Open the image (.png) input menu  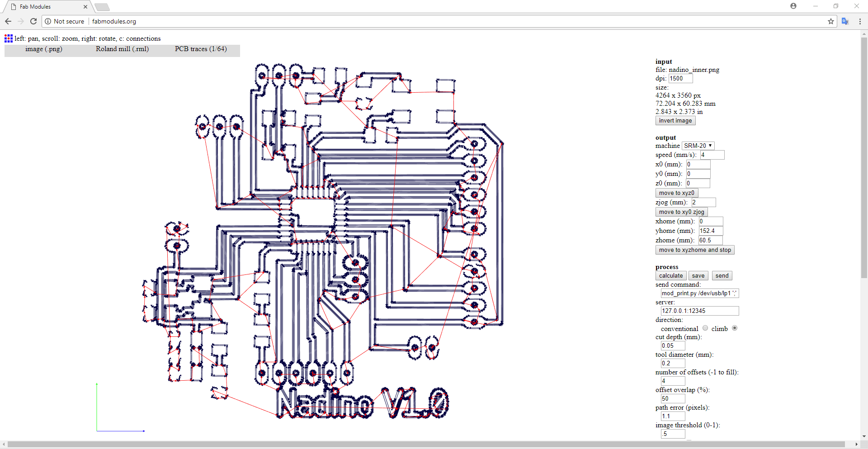[x=44, y=49]
